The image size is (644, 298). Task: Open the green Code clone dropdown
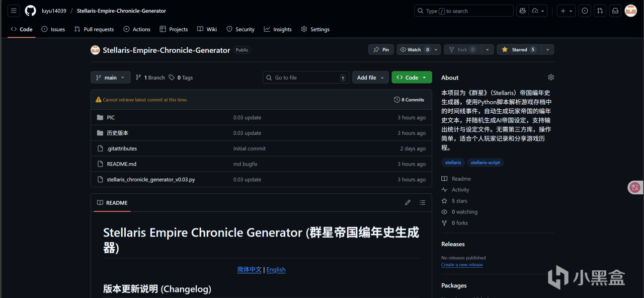coord(412,78)
